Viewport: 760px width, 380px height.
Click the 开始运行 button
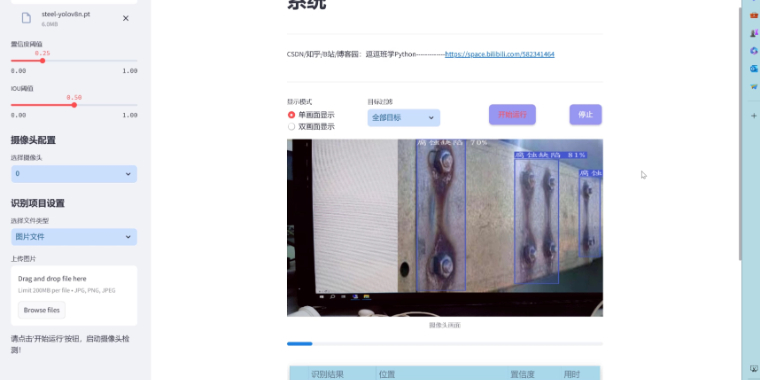pyautogui.click(x=512, y=114)
